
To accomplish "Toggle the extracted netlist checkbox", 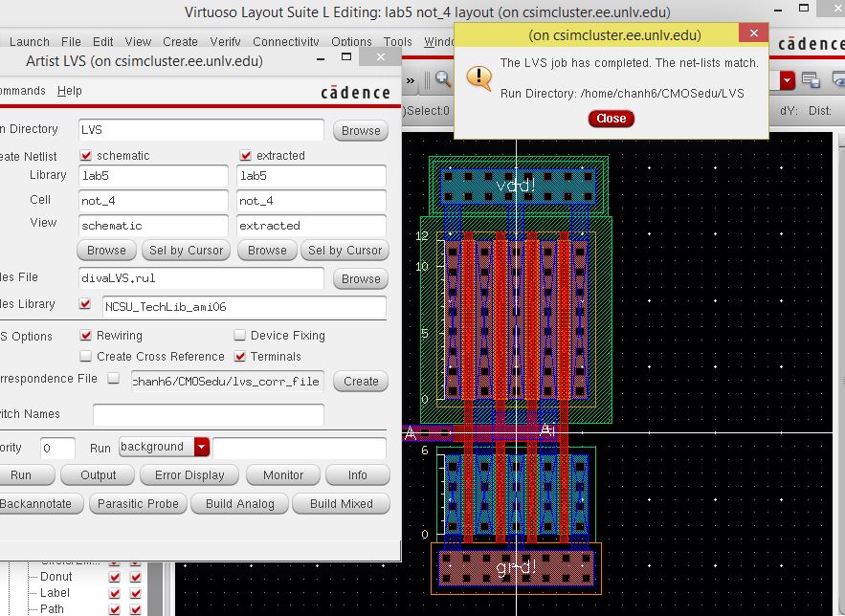I will (x=246, y=155).
